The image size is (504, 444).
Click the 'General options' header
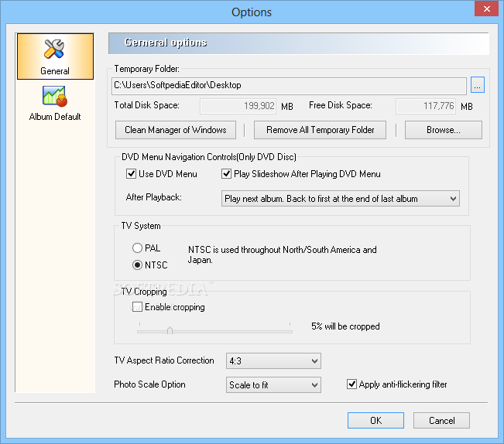tap(166, 43)
